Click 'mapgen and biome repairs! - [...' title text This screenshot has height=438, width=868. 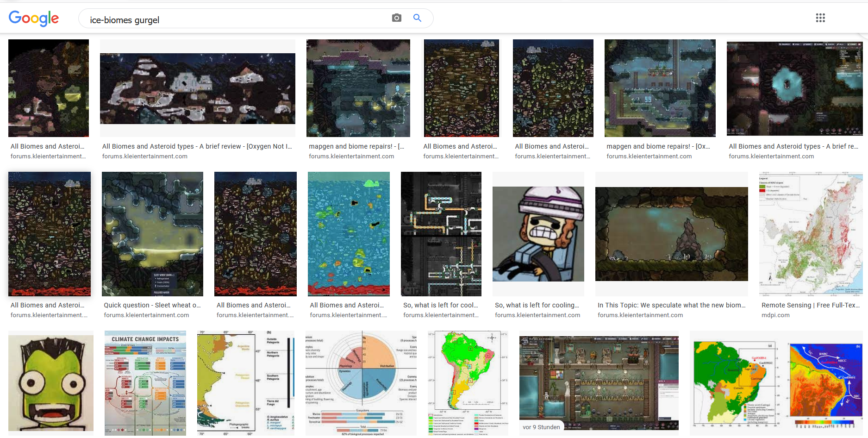point(356,146)
